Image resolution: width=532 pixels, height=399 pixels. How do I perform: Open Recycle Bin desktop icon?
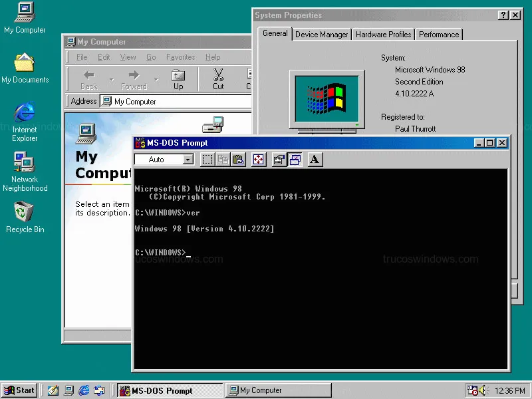point(25,217)
